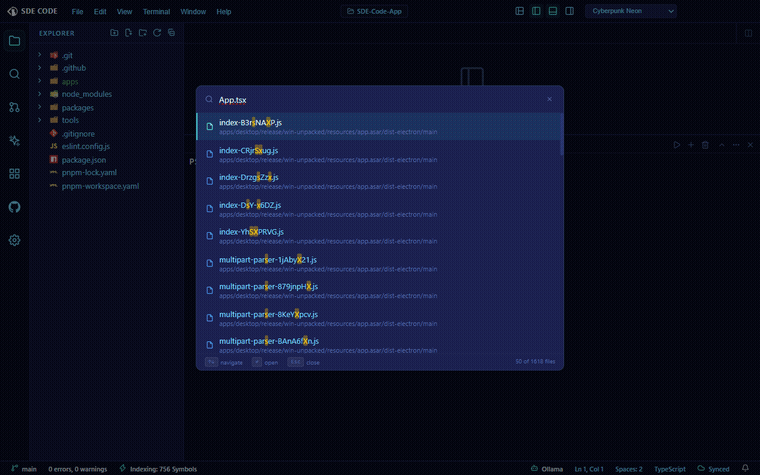Toggle the first layout icon in title bar
Viewport: 760px width, 475px height.
520,11
